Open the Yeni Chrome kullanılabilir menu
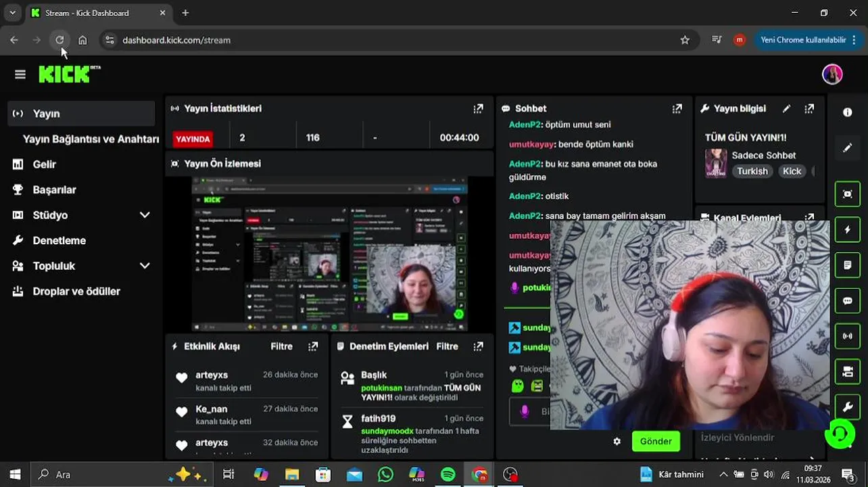 [x=807, y=40]
